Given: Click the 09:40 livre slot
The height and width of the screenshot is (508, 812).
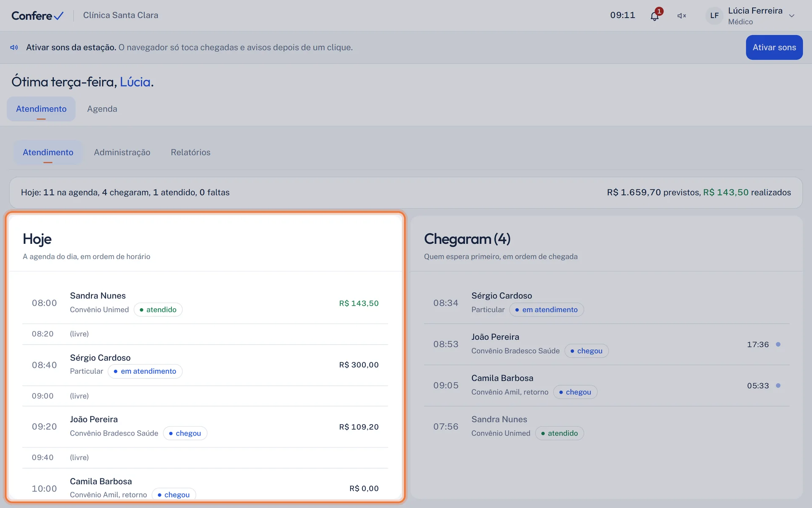Looking at the screenshot, I should [205, 458].
